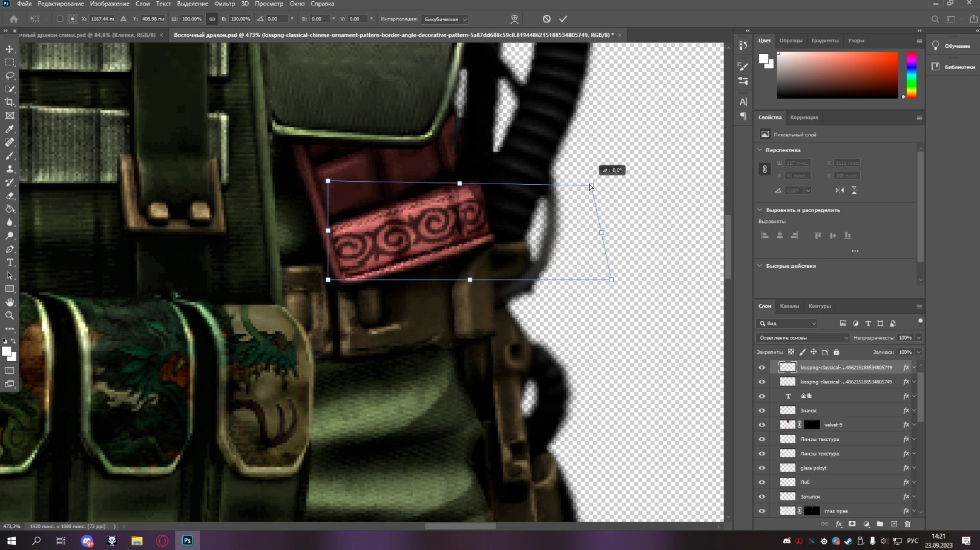
Task: Select the Pen tool
Action: coord(10,249)
